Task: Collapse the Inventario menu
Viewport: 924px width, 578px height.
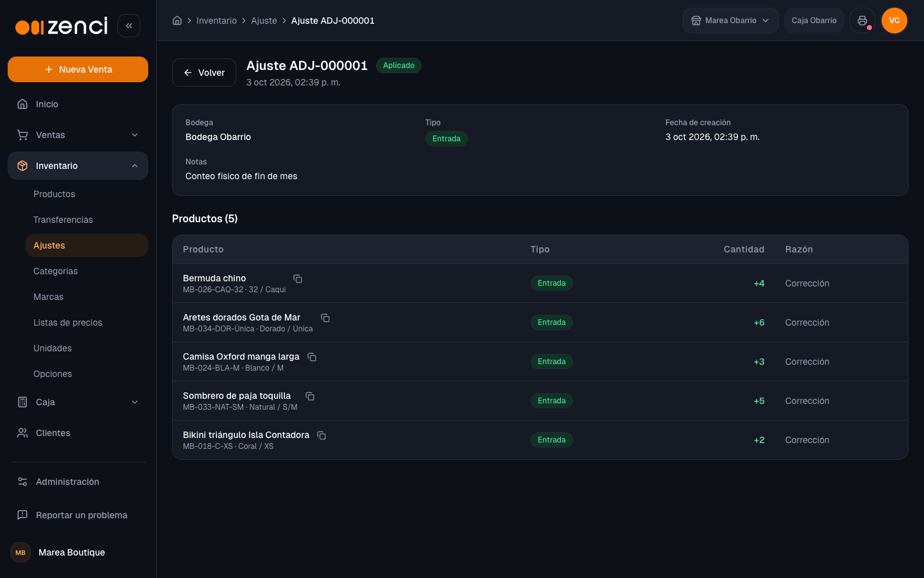Action: 78,166
